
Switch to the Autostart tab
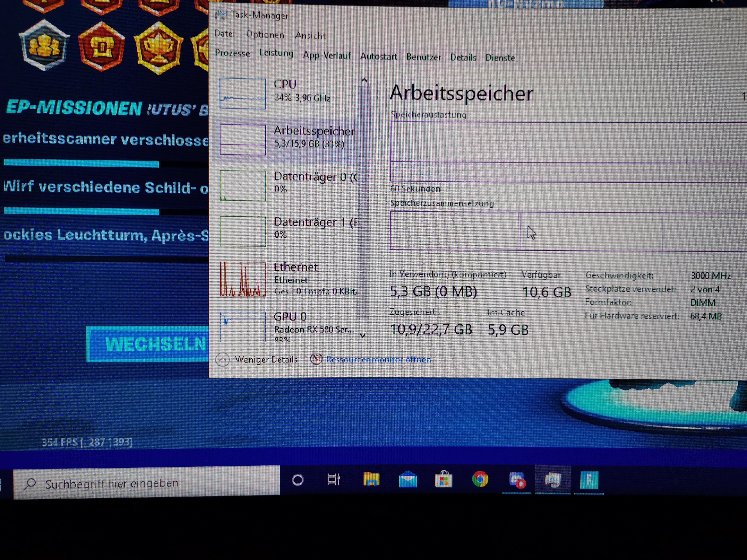(x=378, y=56)
